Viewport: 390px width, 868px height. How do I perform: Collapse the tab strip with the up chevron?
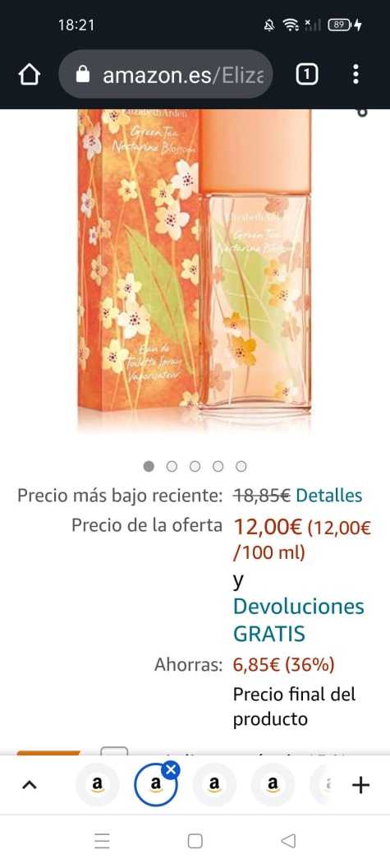pos(30,784)
